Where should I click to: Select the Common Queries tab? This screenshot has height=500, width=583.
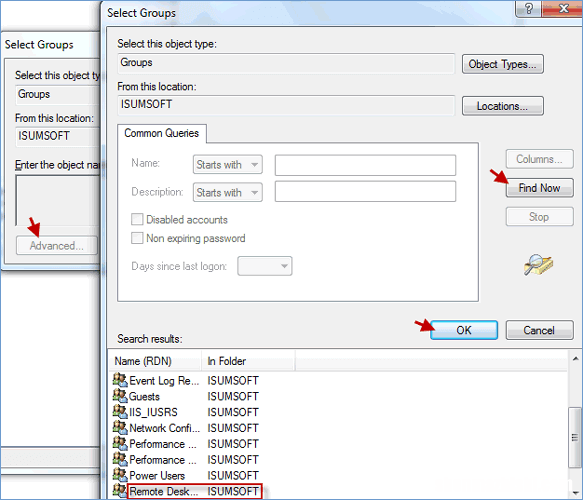tap(162, 133)
